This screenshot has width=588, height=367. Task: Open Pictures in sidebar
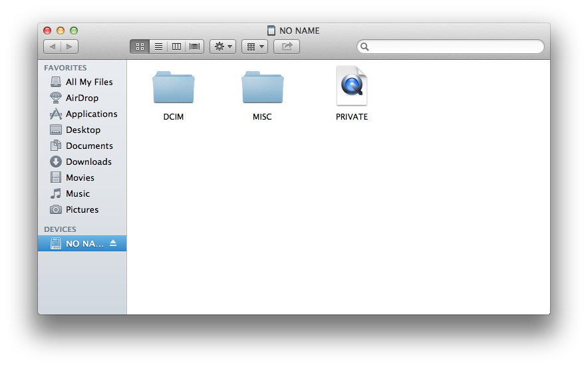click(82, 209)
